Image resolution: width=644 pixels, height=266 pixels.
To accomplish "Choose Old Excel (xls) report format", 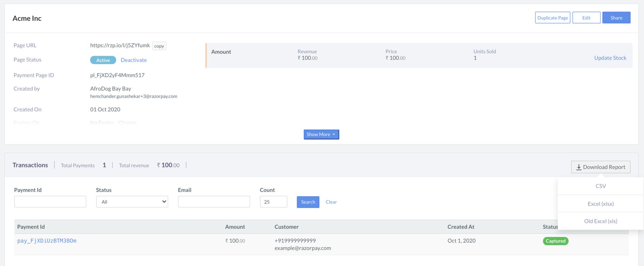I will pyautogui.click(x=600, y=221).
